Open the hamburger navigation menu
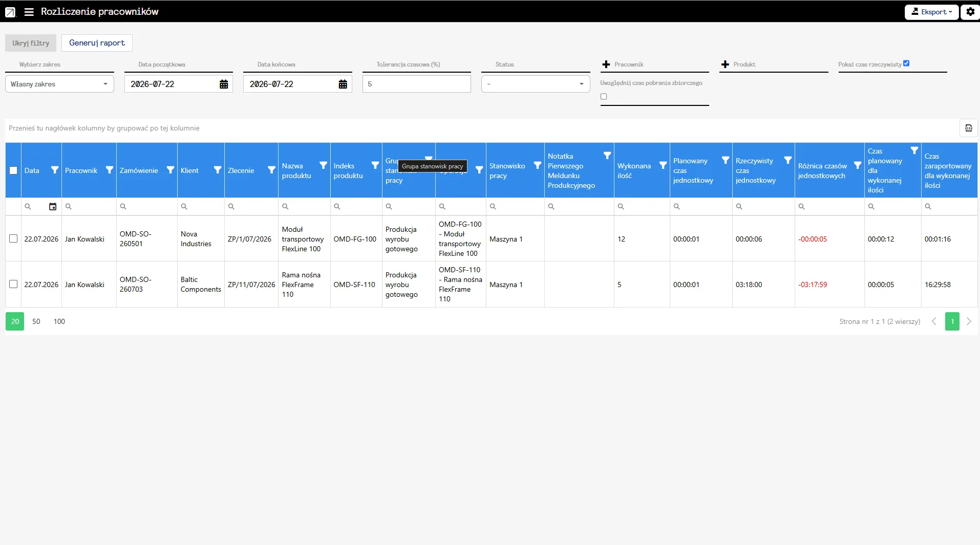The image size is (980, 545). click(x=29, y=12)
